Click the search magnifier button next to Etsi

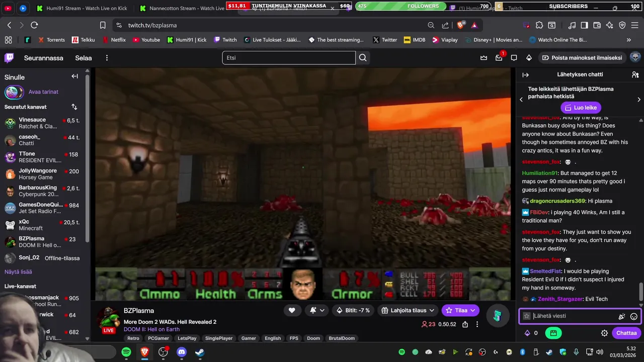pyautogui.click(x=363, y=58)
